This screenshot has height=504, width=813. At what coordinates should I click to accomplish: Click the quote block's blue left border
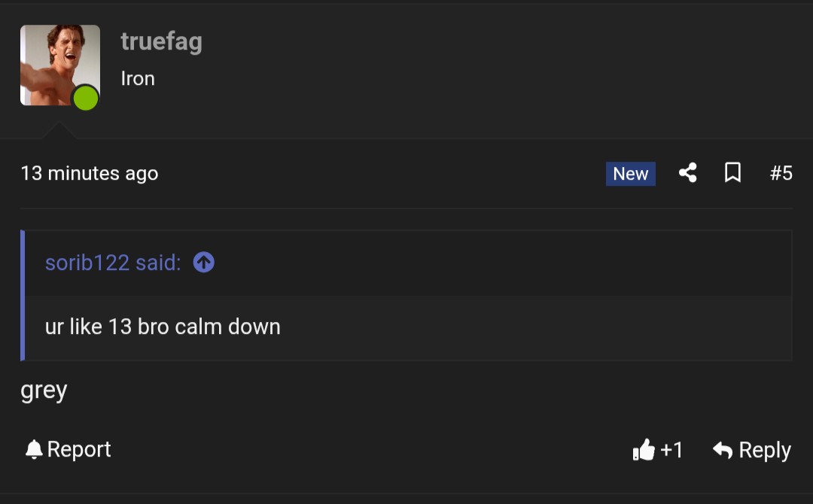coord(23,295)
